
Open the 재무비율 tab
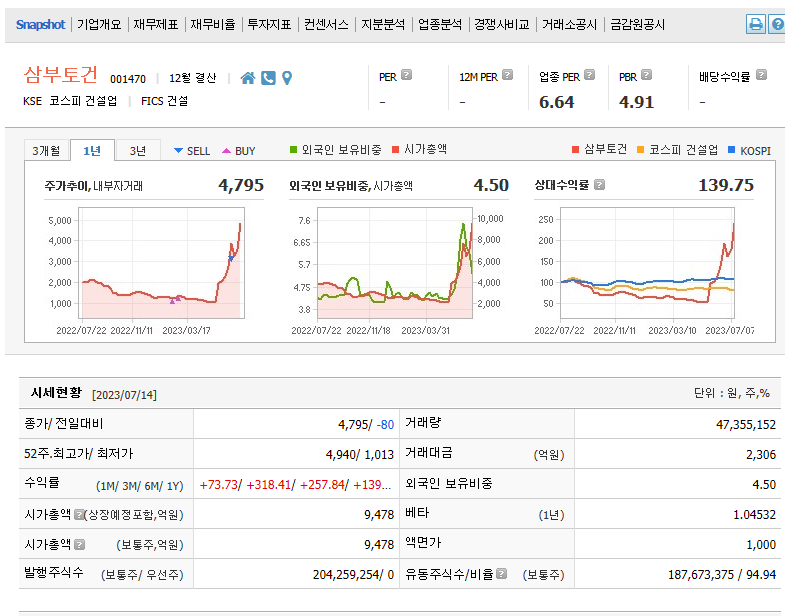[x=213, y=25]
